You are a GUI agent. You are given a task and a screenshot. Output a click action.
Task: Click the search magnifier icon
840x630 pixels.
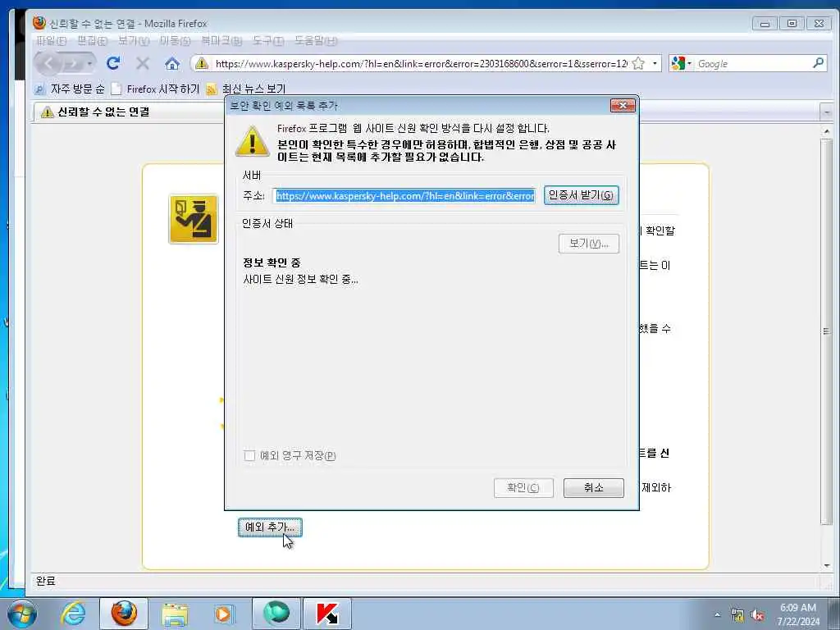point(818,63)
